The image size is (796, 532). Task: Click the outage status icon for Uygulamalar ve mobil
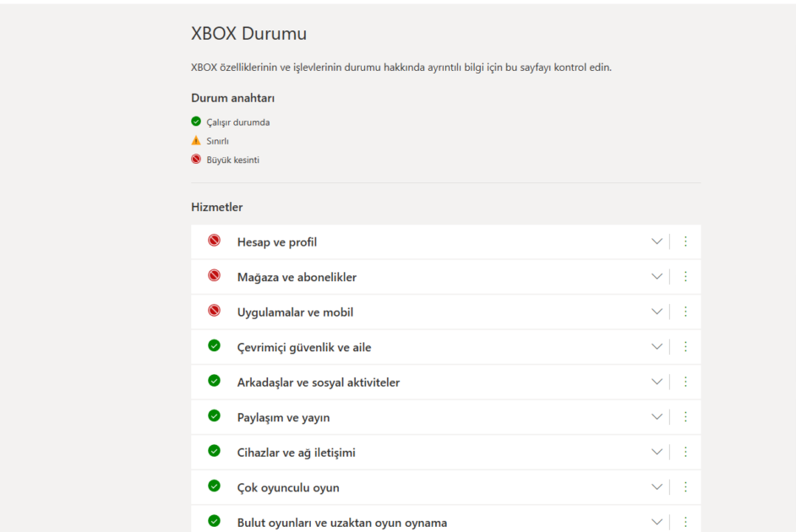215,311
